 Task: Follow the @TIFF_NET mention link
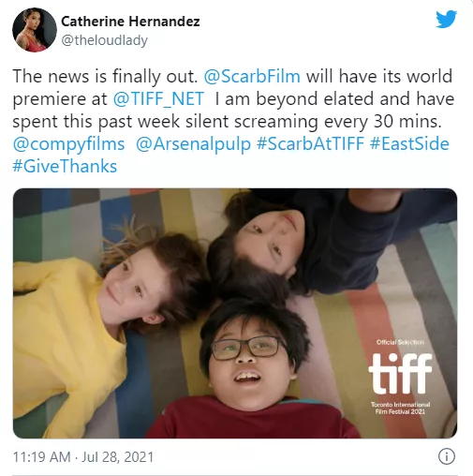click(x=158, y=98)
